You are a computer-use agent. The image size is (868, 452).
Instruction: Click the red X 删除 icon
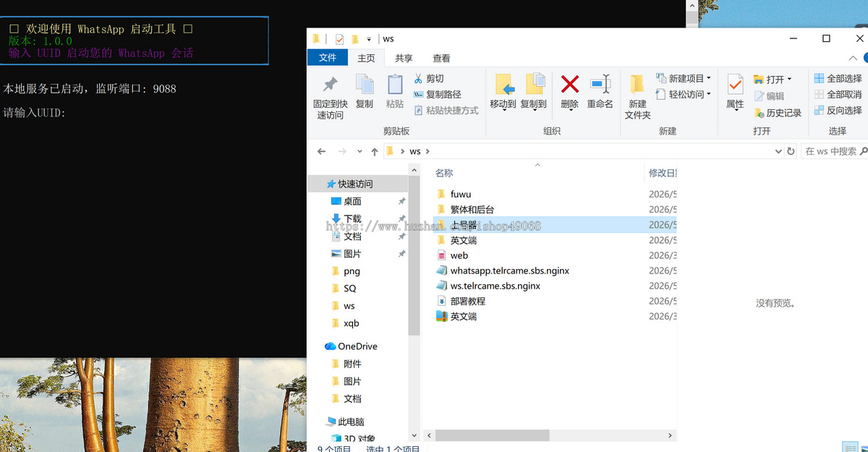pyautogui.click(x=570, y=85)
